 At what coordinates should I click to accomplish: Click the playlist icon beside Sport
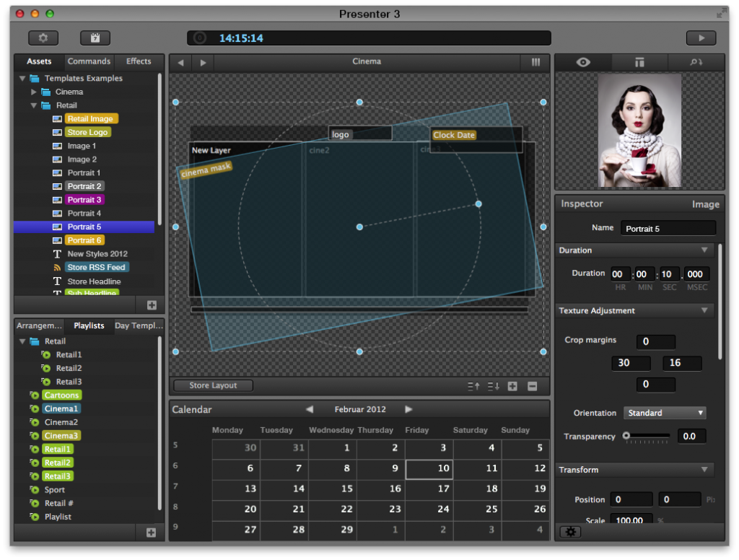[35, 490]
